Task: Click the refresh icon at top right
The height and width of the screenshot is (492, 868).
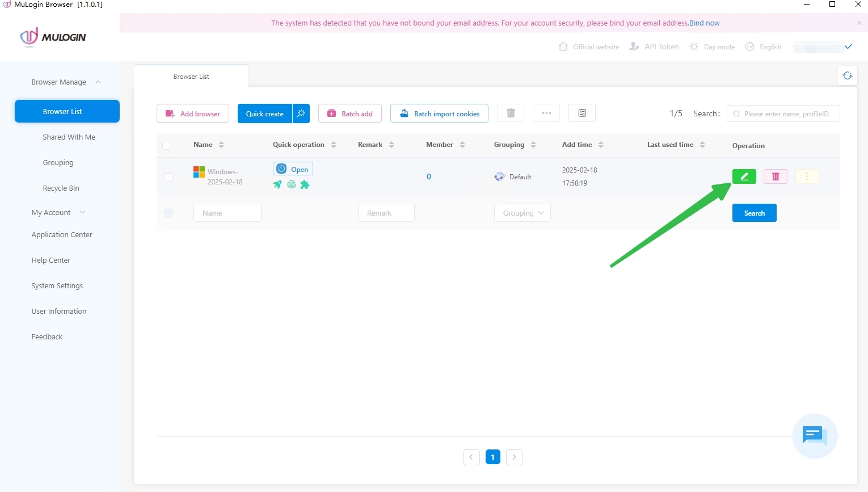Action: (847, 75)
